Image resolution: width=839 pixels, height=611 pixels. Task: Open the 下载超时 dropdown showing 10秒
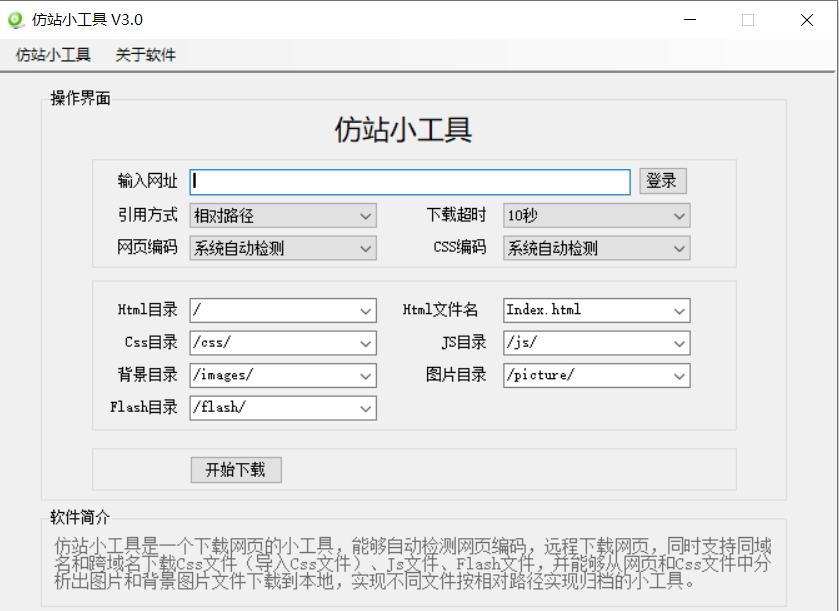[x=597, y=216]
